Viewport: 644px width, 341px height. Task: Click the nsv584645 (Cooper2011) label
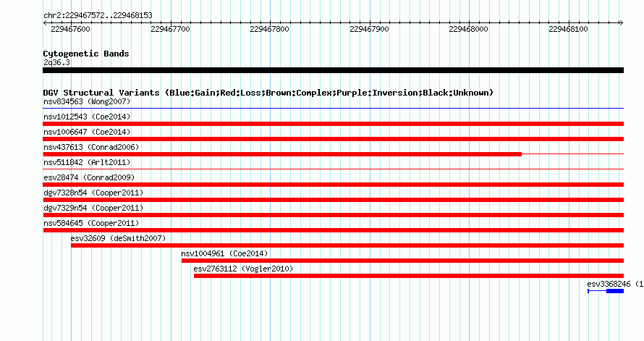pos(91,223)
